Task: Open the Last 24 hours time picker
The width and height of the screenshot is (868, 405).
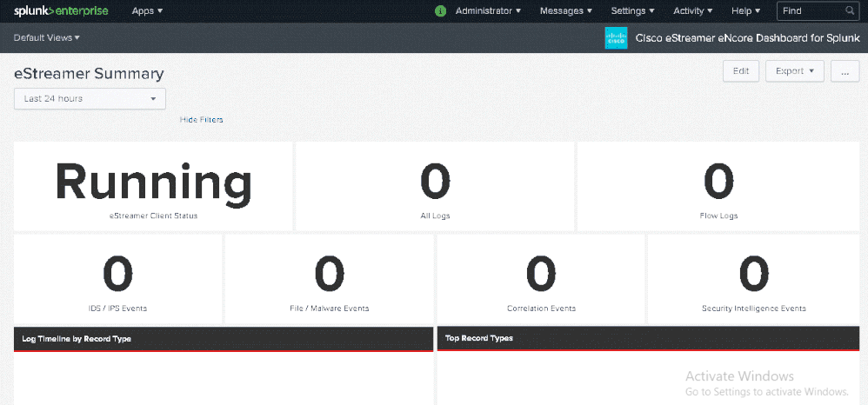Action: pyautogui.click(x=90, y=98)
